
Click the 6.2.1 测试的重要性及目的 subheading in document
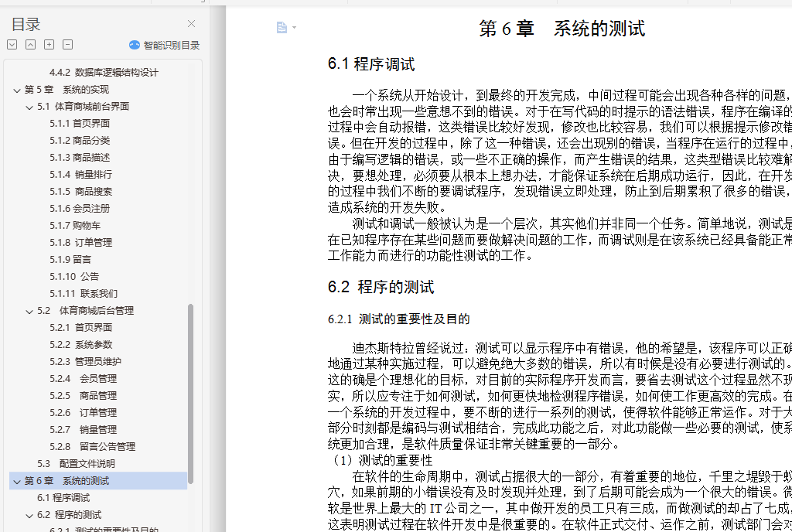pos(398,319)
